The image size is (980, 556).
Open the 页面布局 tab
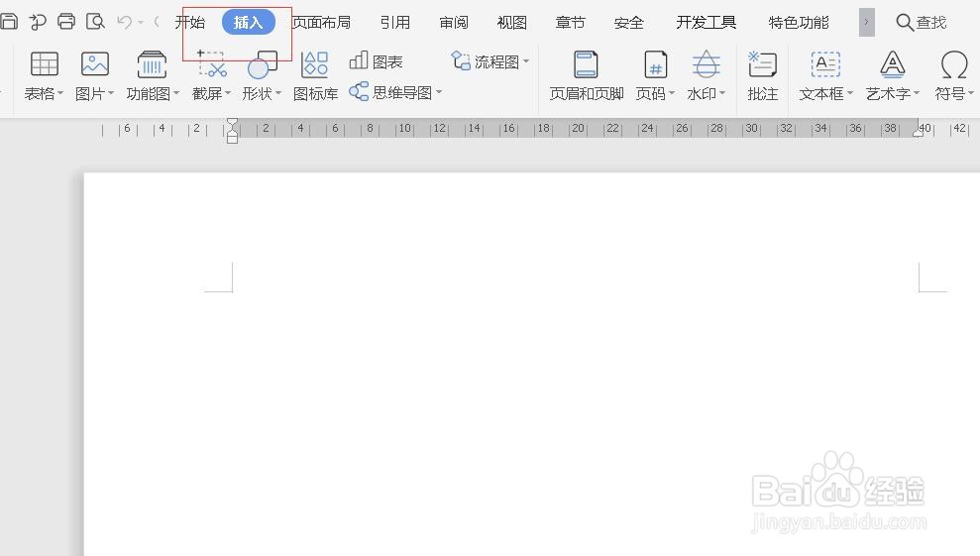(x=321, y=23)
